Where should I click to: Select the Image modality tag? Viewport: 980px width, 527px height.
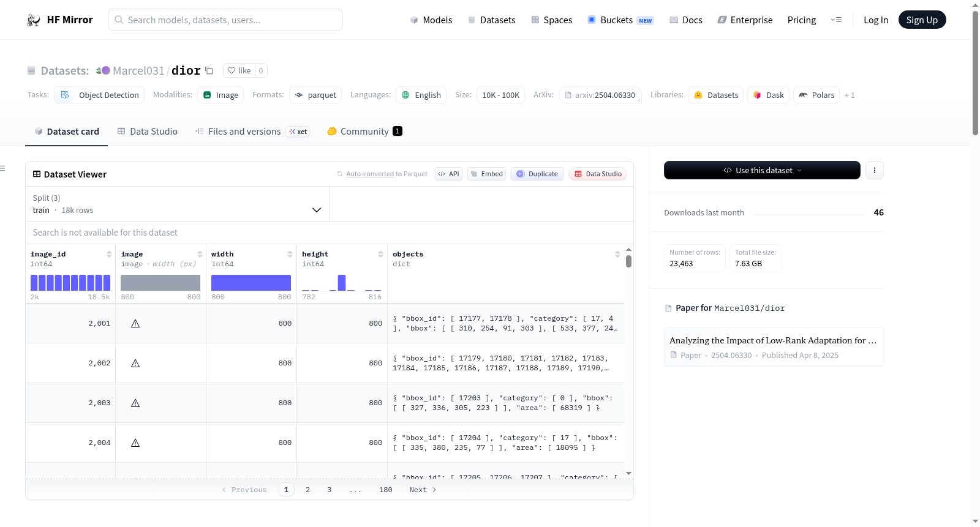click(221, 95)
